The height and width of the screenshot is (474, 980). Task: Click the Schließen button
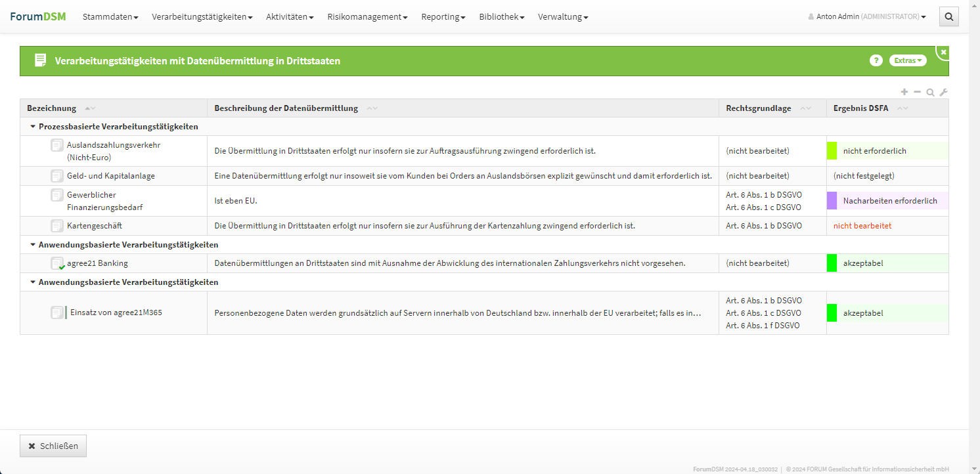click(x=53, y=446)
